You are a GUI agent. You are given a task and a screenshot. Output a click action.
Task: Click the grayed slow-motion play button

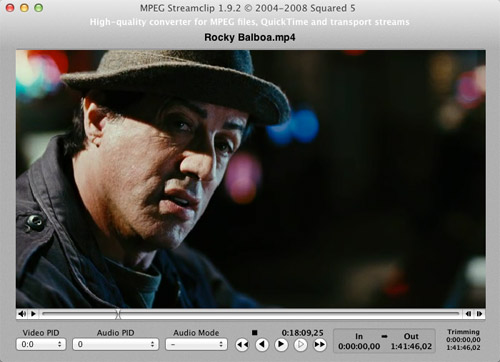(300, 344)
